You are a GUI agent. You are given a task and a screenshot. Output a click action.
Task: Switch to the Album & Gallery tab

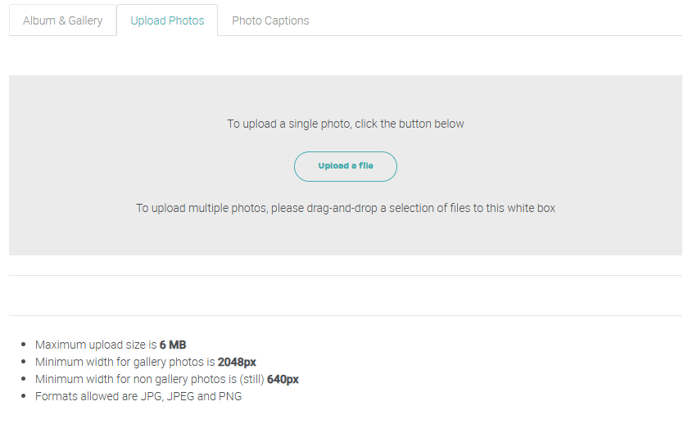(x=63, y=20)
